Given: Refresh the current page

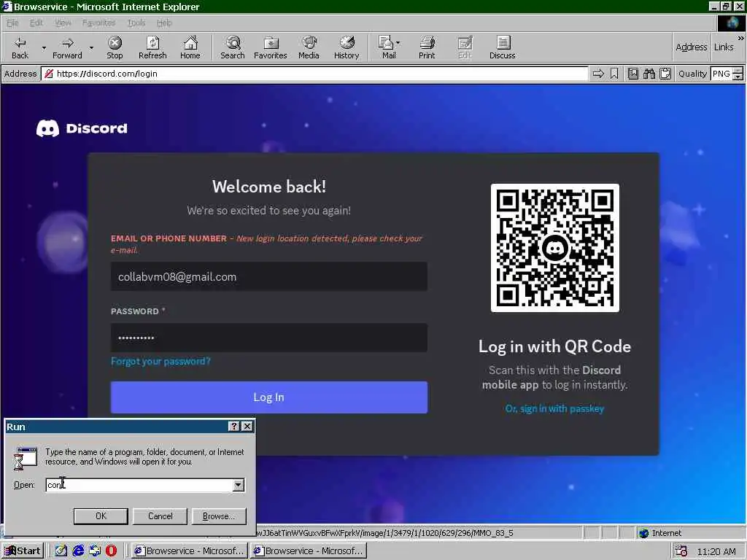Looking at the screenshot, I should point(152,47).
